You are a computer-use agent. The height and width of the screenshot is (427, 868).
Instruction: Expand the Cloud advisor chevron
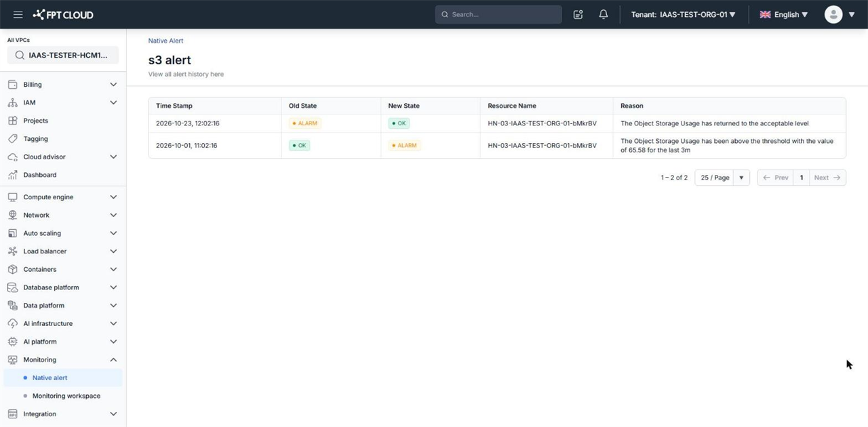point(113,157)
